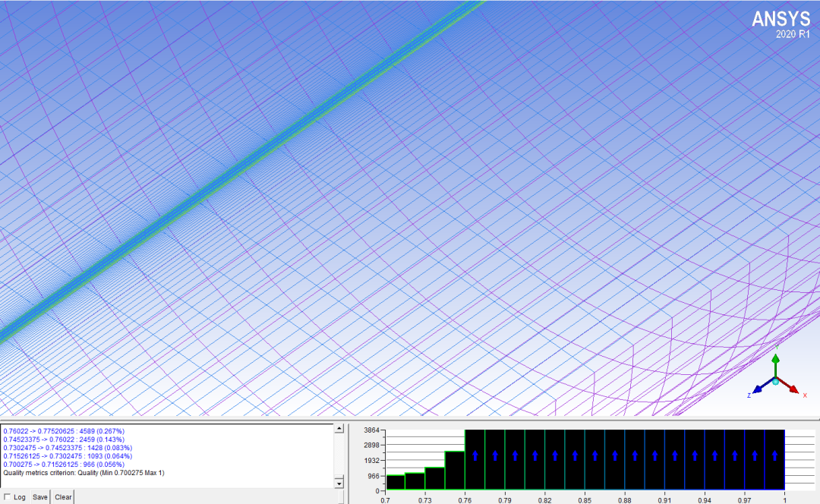Click the 'Quality metrics criterion' message line
Viewport: 820px width, 504px height.
(84, 473)
